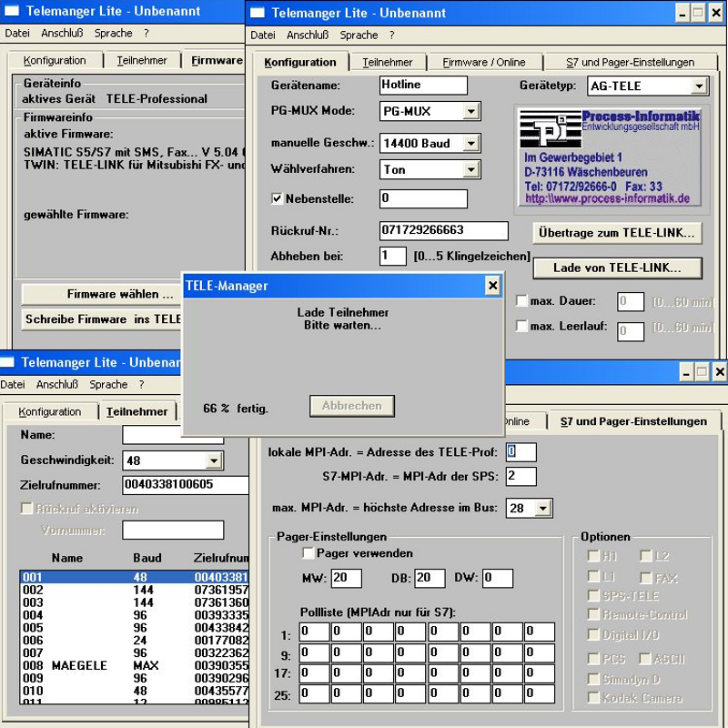Click Übertrage zum TELE-LINK... button

617,233
